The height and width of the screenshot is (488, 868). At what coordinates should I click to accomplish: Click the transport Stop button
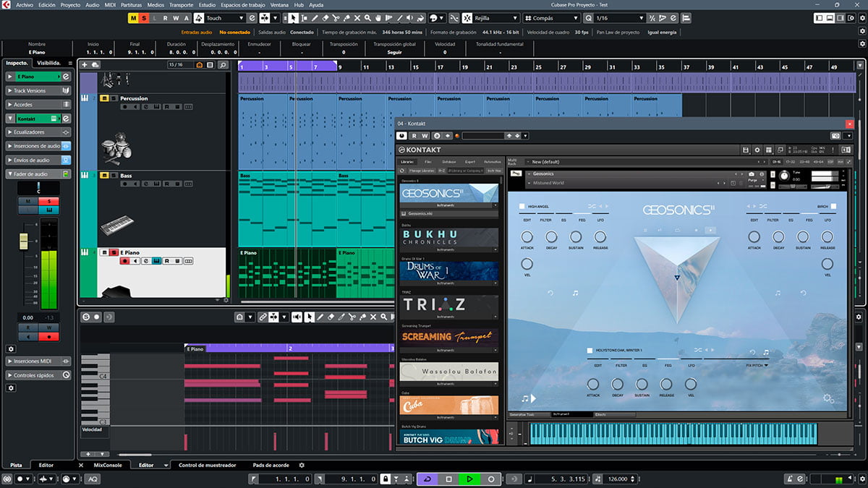point(449,479)
